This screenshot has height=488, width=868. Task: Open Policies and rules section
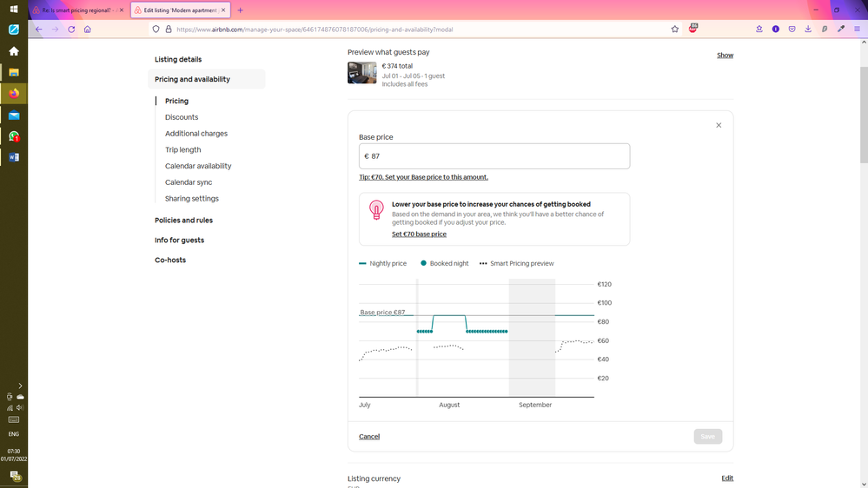click(x=183, y=221)
